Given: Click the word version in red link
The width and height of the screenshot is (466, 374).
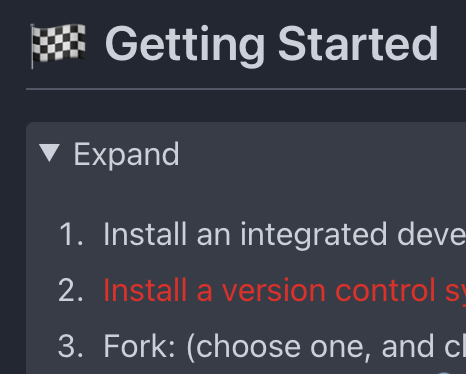Looking at the screenshot, I should click(x=274, y=291).
